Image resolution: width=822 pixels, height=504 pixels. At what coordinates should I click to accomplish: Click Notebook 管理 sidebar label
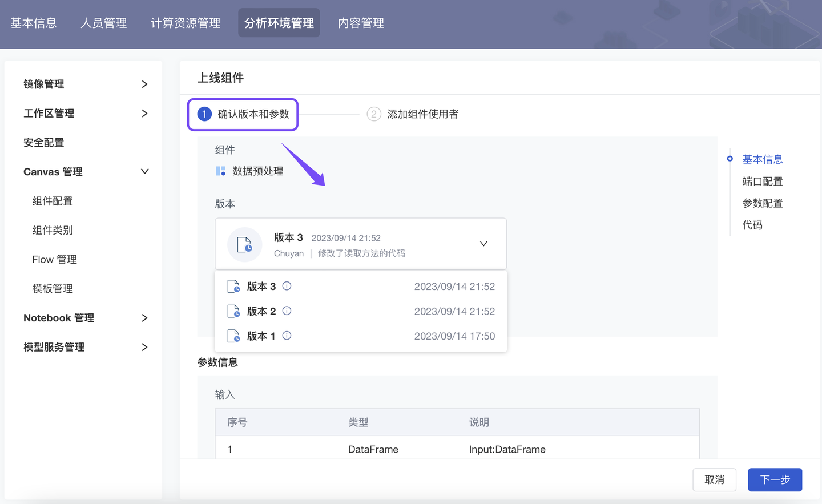tap(59, 318)
